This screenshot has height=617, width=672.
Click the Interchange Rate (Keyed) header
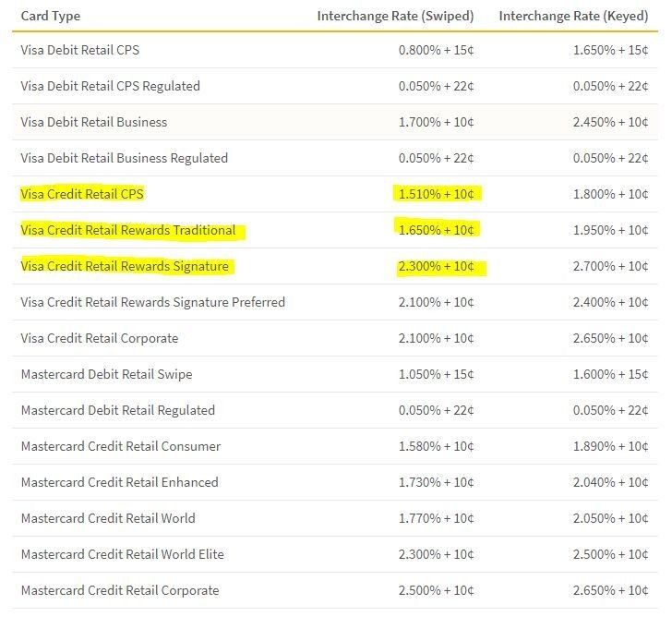point(573,16)
